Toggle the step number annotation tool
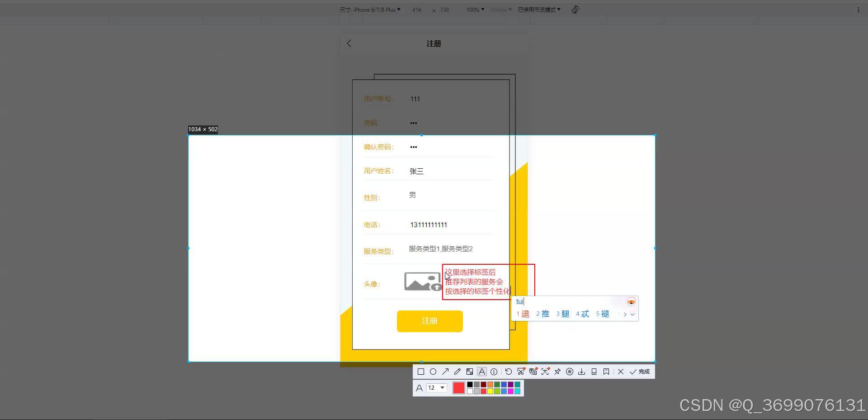868x420 pixels. point(494,371)
